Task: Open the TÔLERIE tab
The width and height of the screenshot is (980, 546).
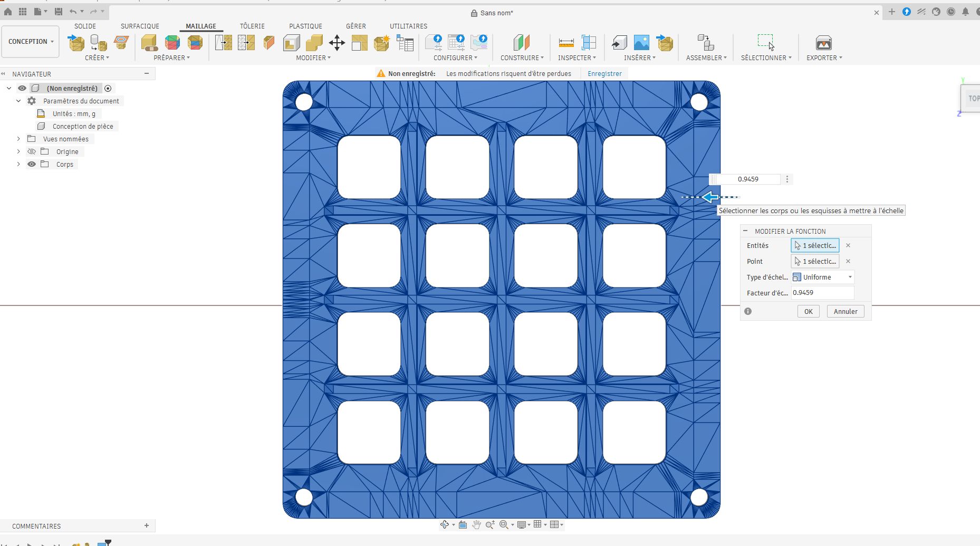Action: tap(252, 26)
